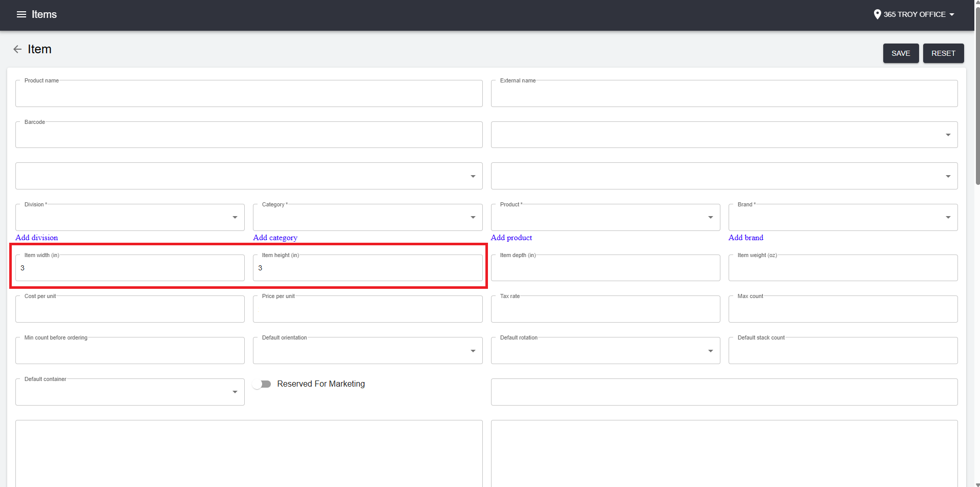Open the Default rotation dropdown
This screenshot has width=980, height=487.
tap(710, 350)
